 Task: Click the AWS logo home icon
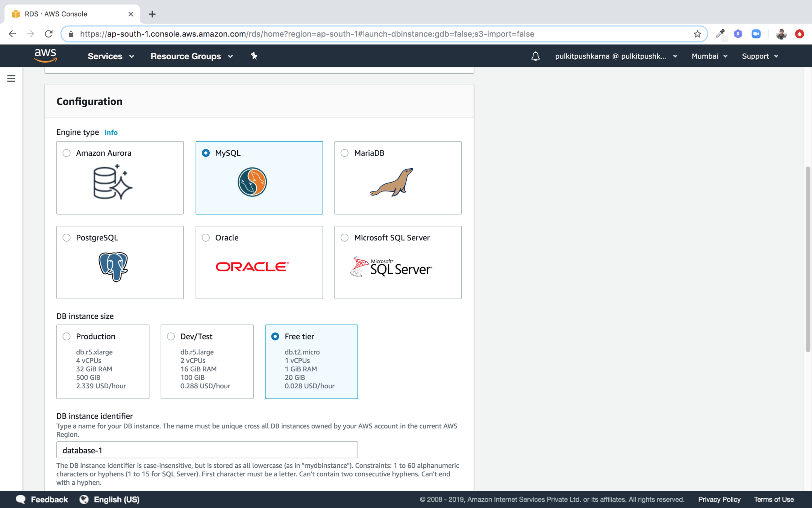tap(45, 56)
